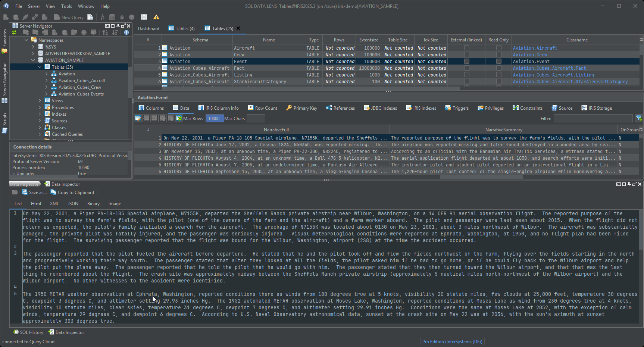Close the Tables (25) tab

coord(238,28)
